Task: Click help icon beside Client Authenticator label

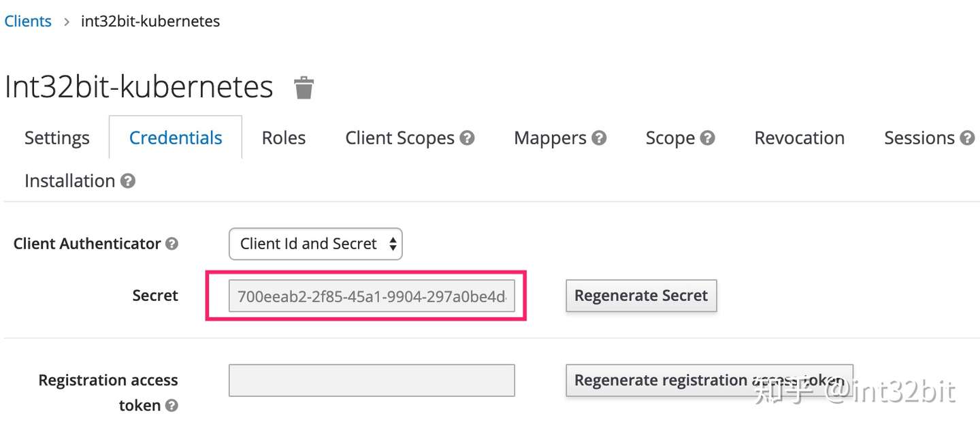Action: (172, 244)
